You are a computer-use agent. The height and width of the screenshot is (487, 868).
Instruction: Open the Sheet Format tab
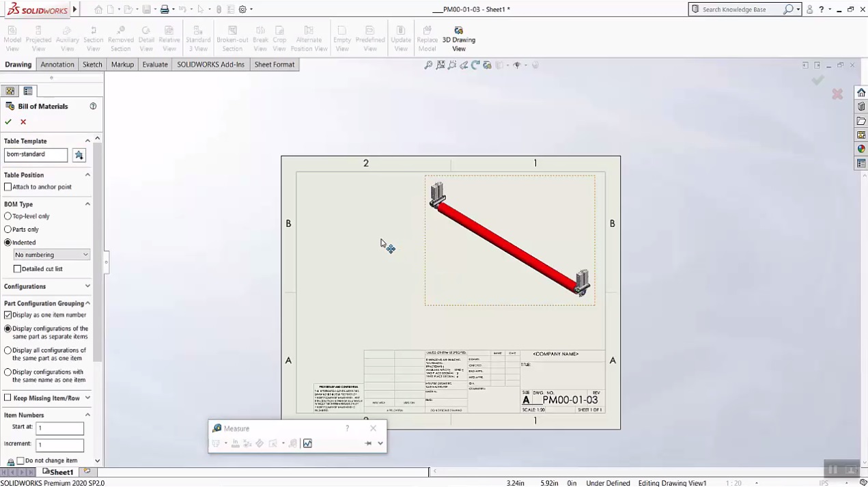coord(275,65)
